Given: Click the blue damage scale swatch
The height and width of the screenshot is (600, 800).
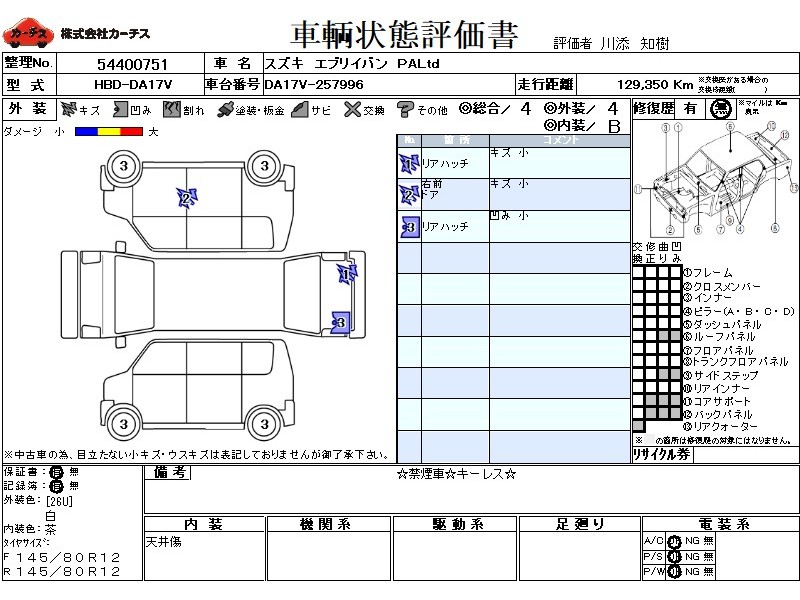Looking at the screenshot, I should pos(86,132).
